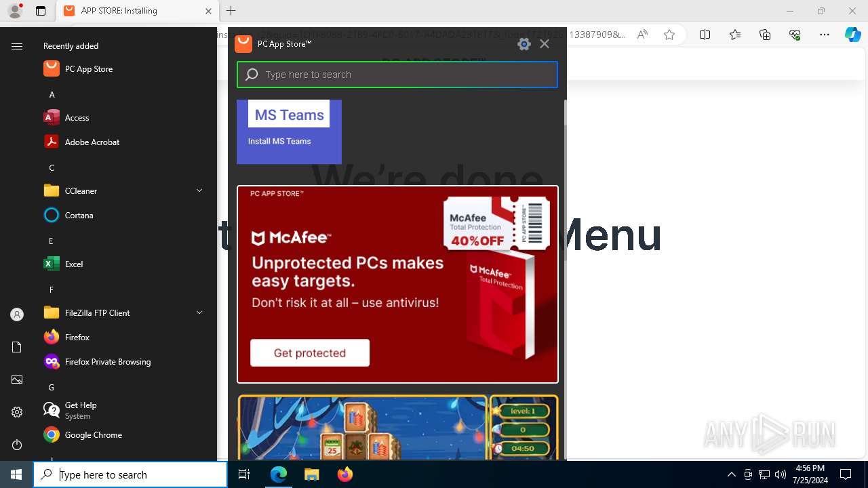
Task: Open Edge Collections icon
Action: 765,35
